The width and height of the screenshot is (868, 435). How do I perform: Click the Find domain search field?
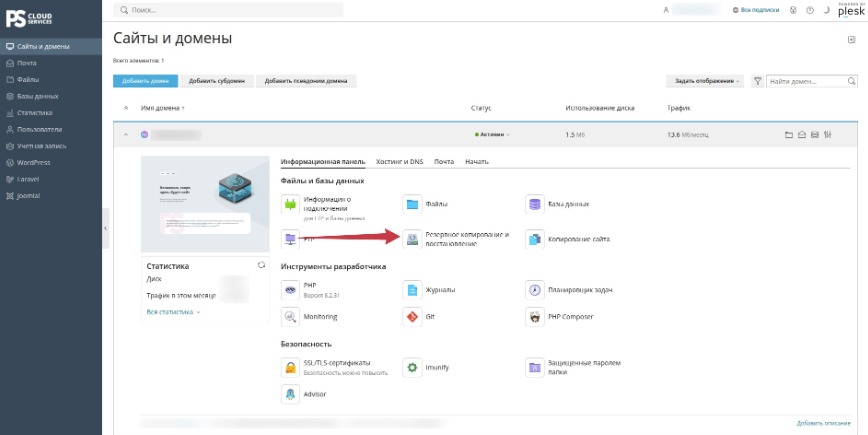click(812, 81)
